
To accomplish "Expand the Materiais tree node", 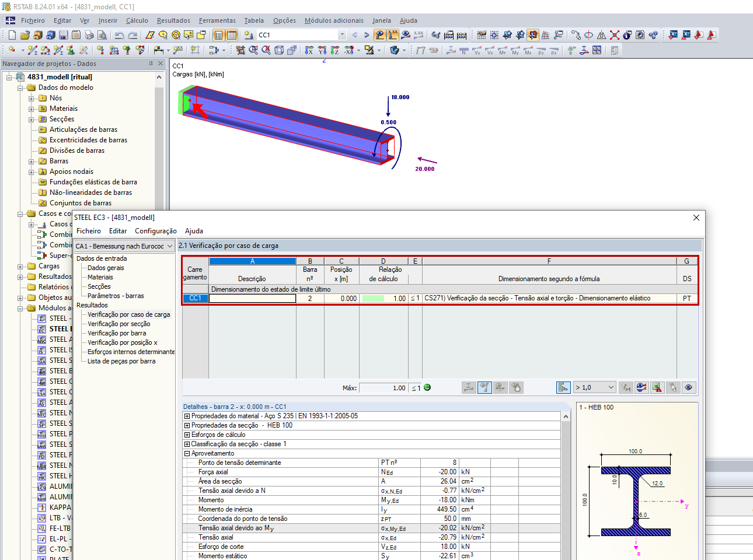I will coord(31,108).
